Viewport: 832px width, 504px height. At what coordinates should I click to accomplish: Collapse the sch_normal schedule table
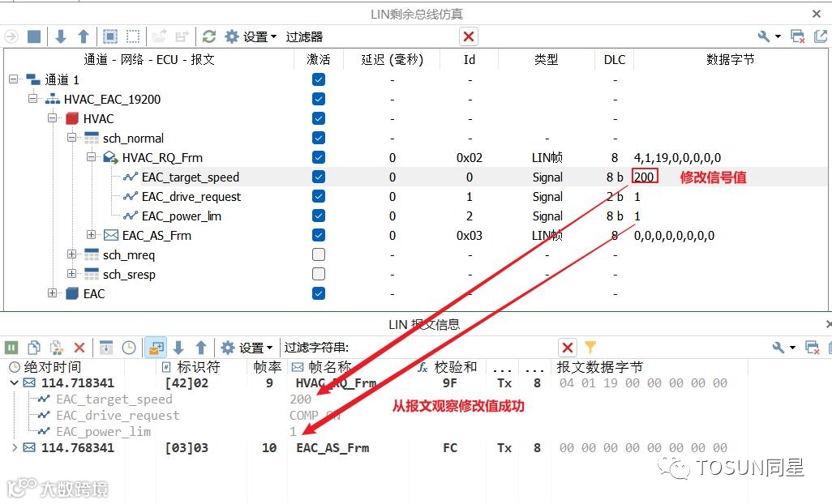coord(71,138)
